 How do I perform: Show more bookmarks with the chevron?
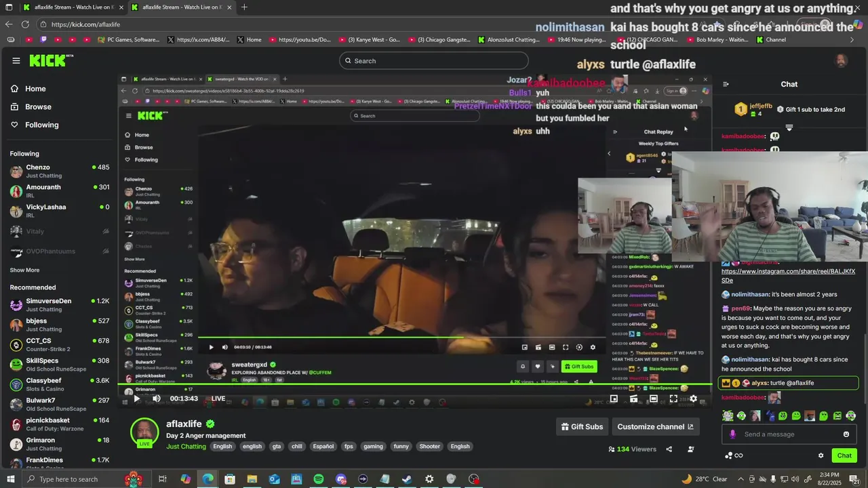852,40
